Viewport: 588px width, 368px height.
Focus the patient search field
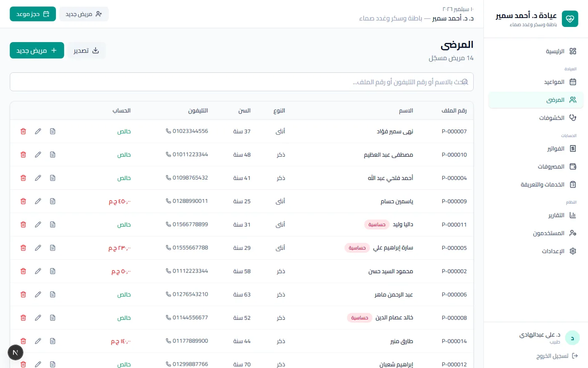[x=241, y=82]
